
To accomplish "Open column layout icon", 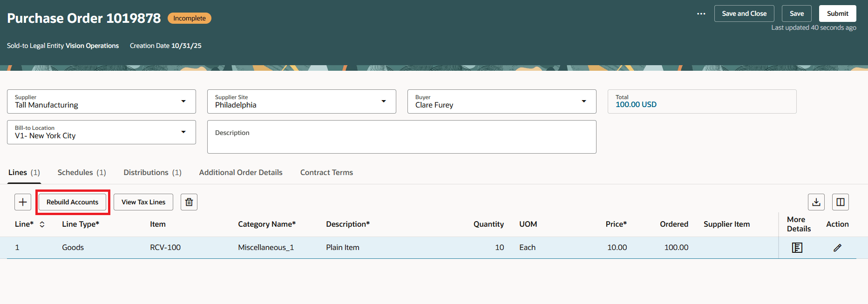I will (x=841, y=202).
